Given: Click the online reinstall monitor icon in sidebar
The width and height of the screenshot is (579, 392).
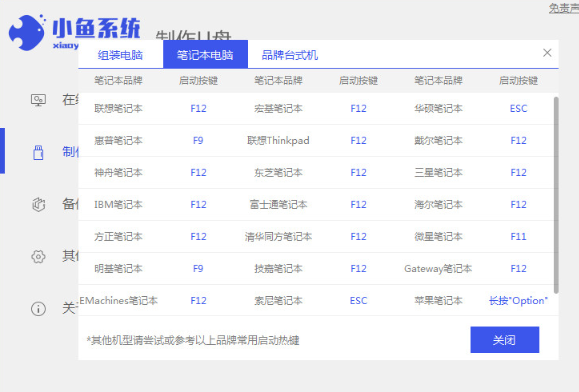Looking at the screenshot, I should [38, 100].
